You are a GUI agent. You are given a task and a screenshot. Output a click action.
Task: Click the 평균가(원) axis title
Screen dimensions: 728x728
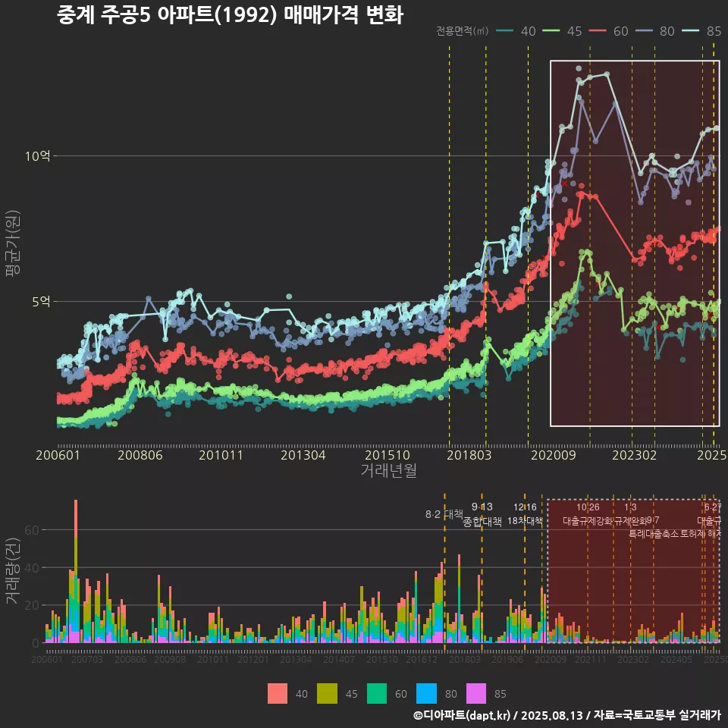coord(13,243)
